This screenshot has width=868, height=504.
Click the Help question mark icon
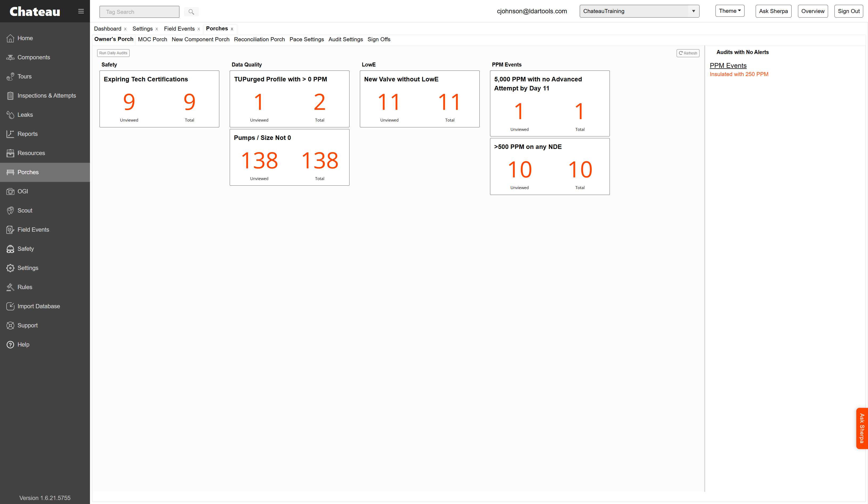point(10,345)
